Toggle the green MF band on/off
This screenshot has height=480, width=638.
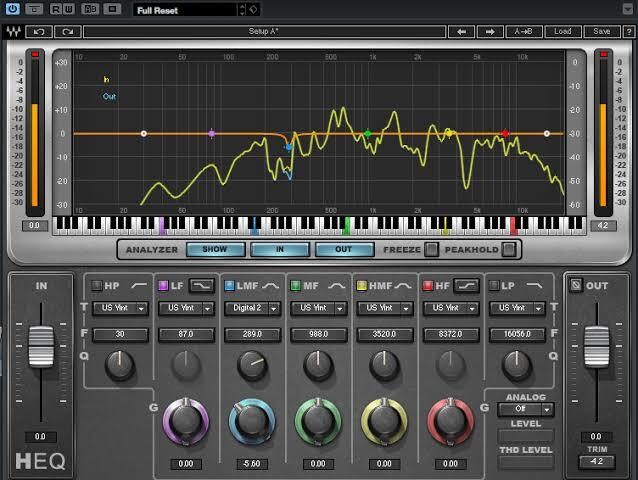click(x=296, y=286)
